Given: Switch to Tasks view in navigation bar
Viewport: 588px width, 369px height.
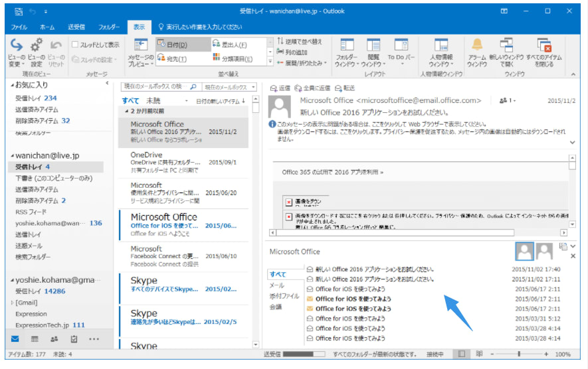Looking at the screenshot, I should (74, 339).
